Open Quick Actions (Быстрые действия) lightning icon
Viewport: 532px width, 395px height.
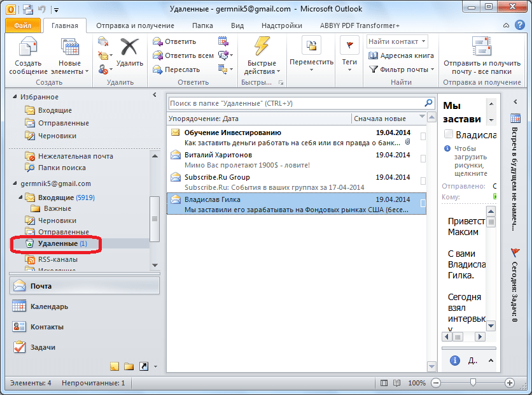tap(262, 48)
